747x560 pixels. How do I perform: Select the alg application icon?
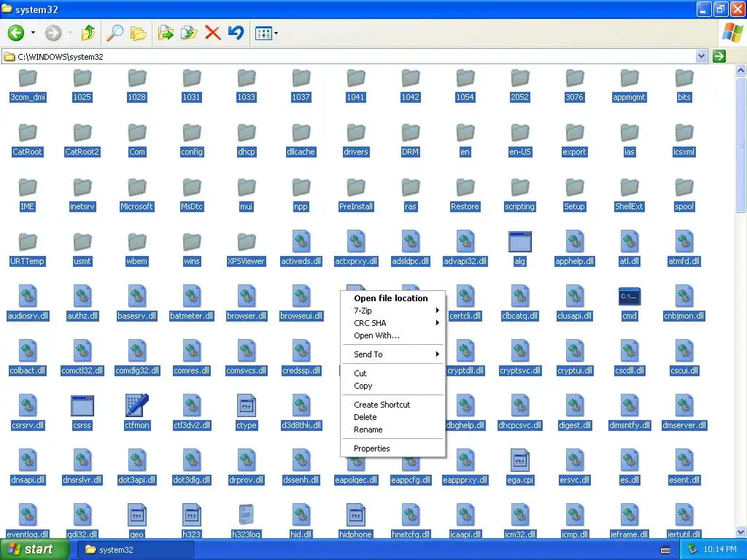tap(519, 241)
